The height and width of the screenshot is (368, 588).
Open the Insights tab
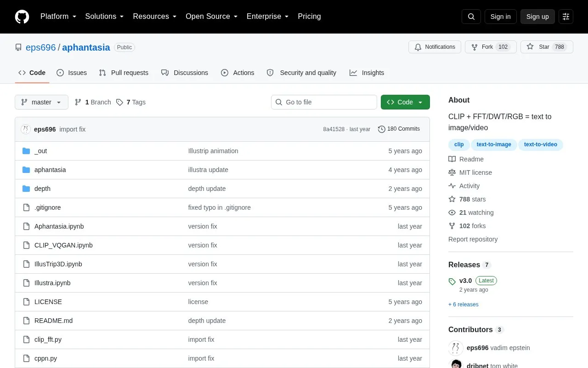[367, 73]
